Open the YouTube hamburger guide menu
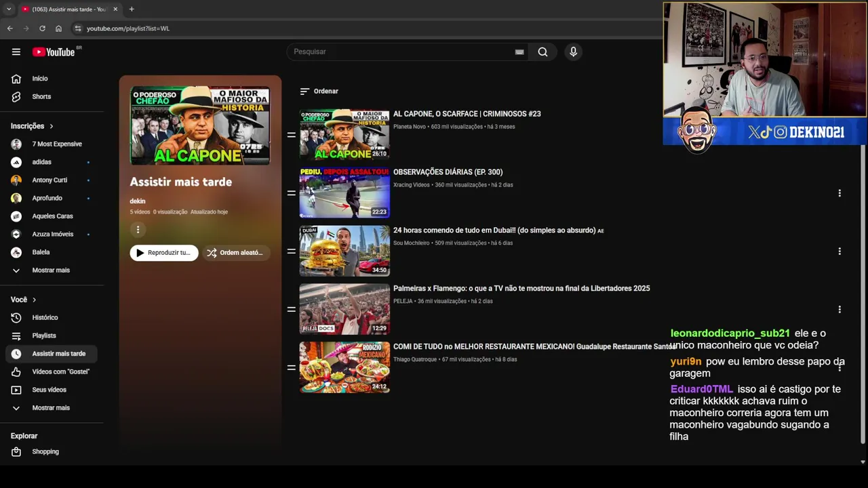 click(x=16, y=52)
